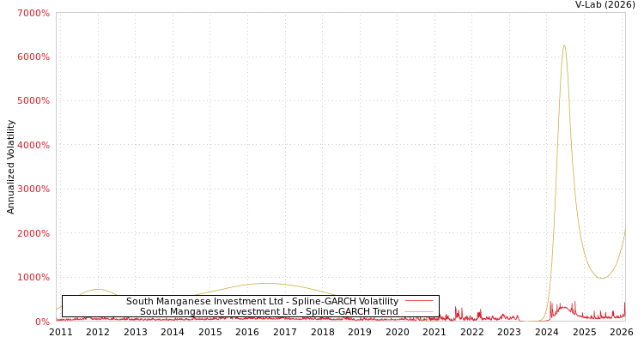Click the 2017 x-axis label

tap(285, 332)
